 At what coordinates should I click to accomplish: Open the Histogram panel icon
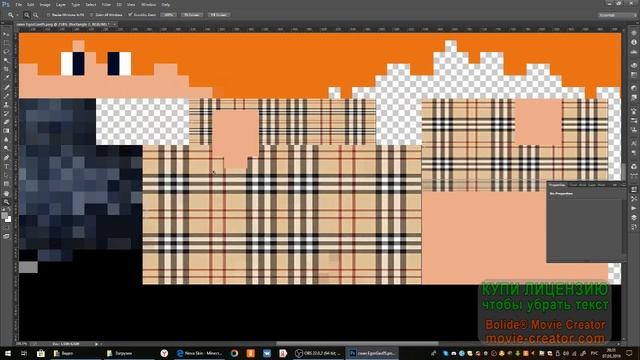pyautogui.click(x=633, y=52)
